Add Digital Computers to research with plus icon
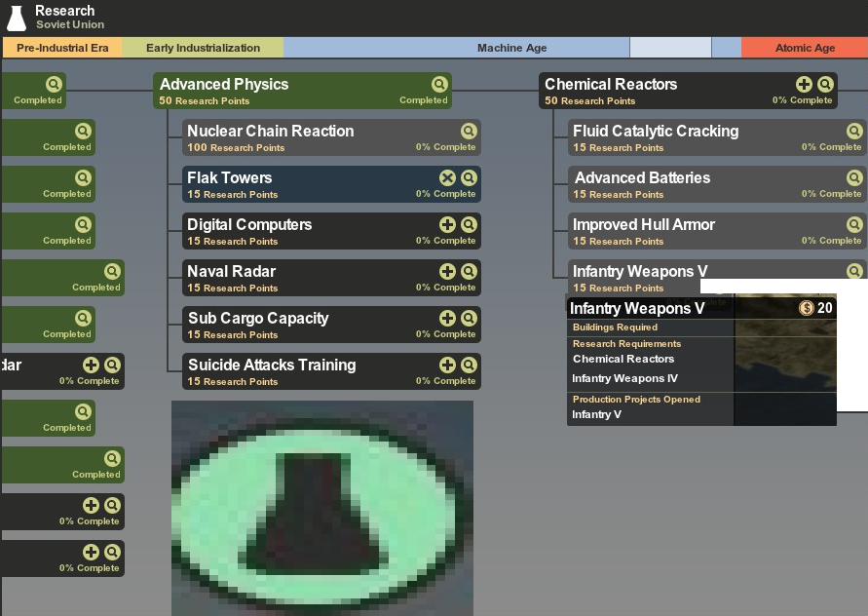Viewport: 868px width, 616px height. click(447, 224)
